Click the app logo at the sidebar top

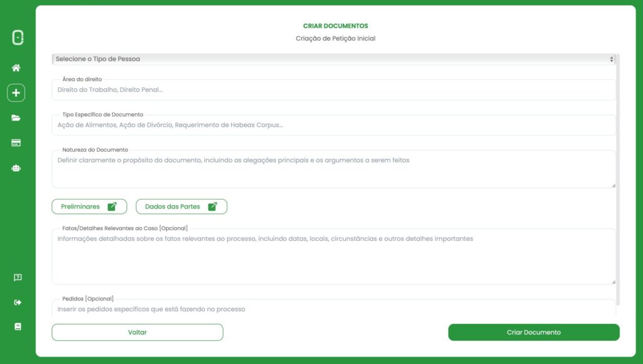[18, 38]
